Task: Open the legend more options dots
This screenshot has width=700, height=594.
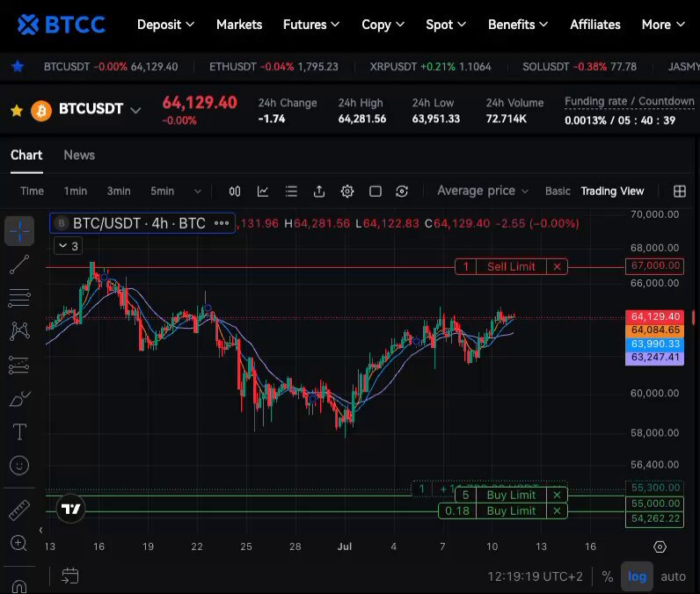Action: pyautogui.click(x=222, y=223)
